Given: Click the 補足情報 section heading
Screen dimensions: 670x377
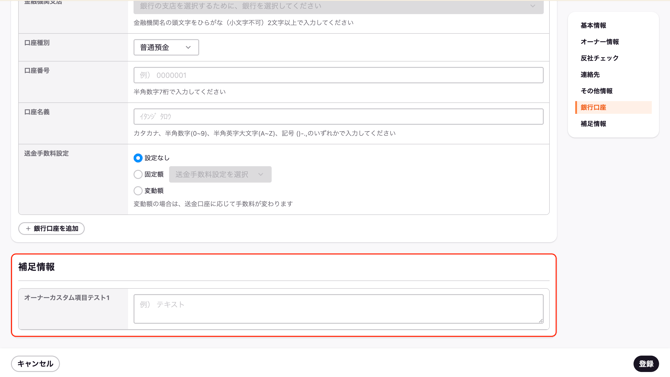Looking at the screenshot, I should [36, 267].
